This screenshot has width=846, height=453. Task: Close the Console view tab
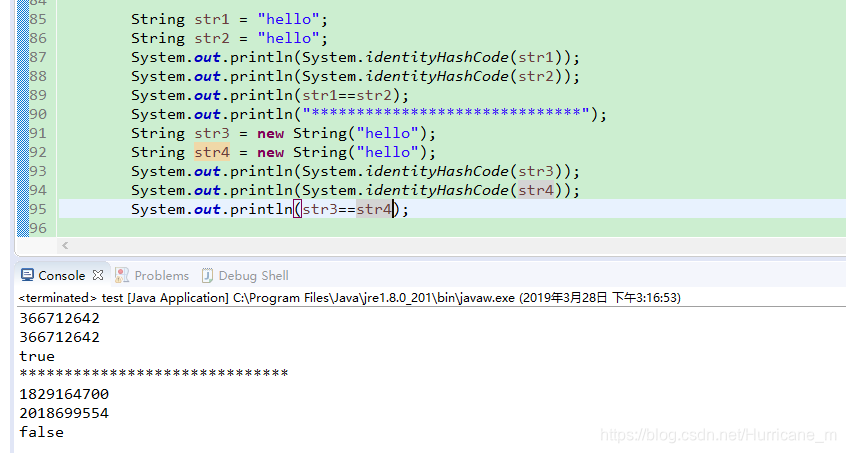click(x=98, y=275)
